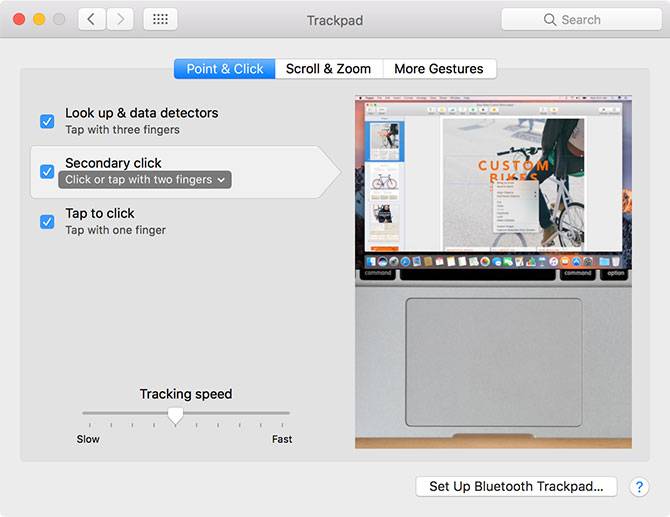Disable the Tap to click checkbox
670x517 pixels.
(47, 222)
